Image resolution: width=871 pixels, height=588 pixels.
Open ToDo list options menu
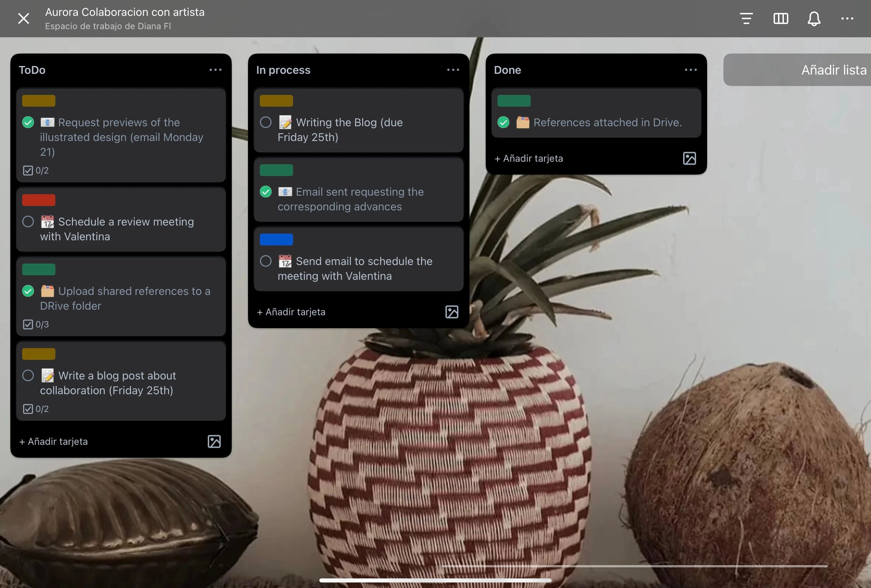point(215,70)
